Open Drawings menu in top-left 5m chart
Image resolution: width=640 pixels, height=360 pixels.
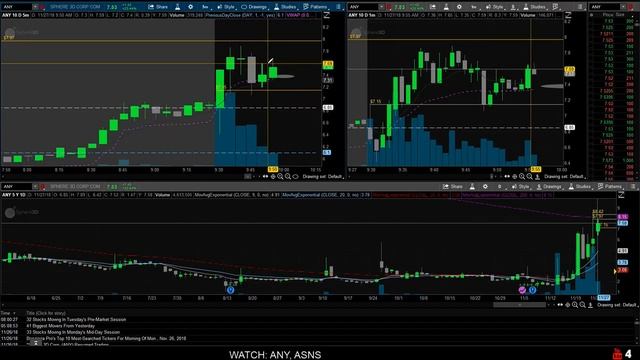pos(254,7)
